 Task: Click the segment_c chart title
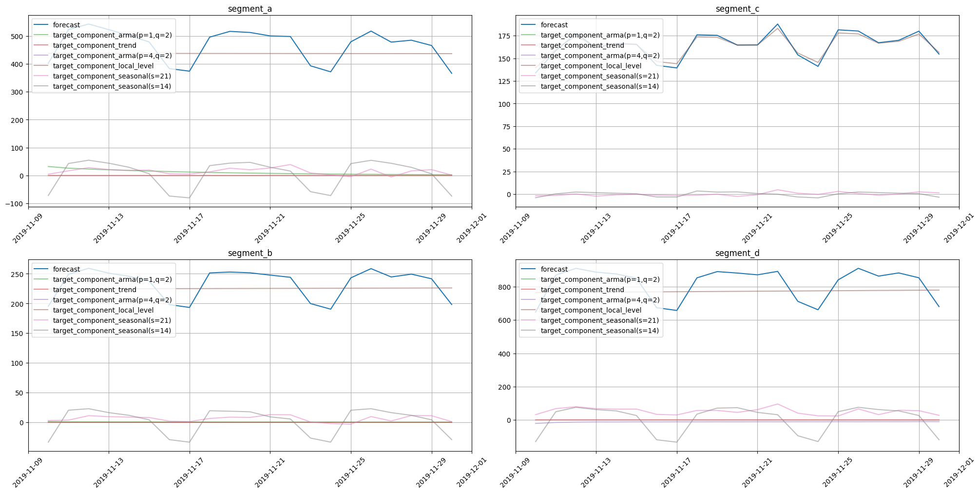[737, 9]
